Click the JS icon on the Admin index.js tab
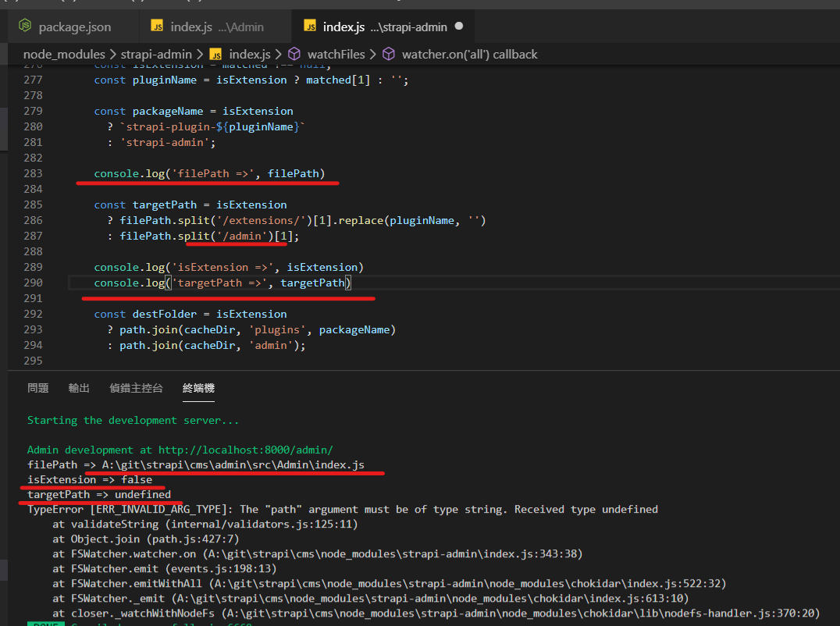Image resolution: width=840 pixels, height=626 pixels. click(157, 25)
